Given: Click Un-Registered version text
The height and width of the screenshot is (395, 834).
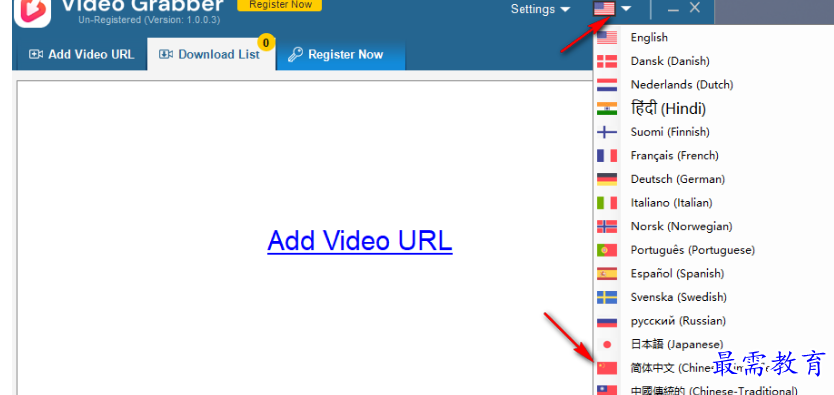Looking at the screenshot, I should click(x=149, y=20).
